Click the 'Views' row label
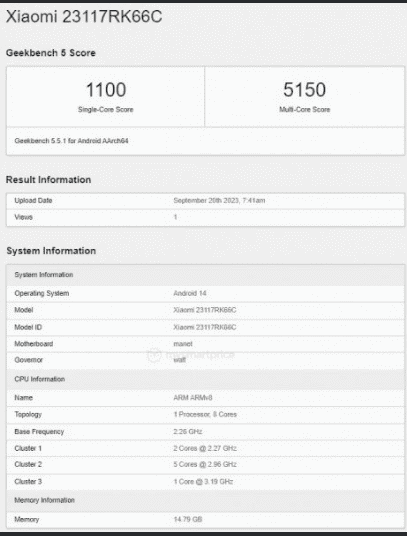The width and height of the screenshot is (407, 536). tap(24, 217)
